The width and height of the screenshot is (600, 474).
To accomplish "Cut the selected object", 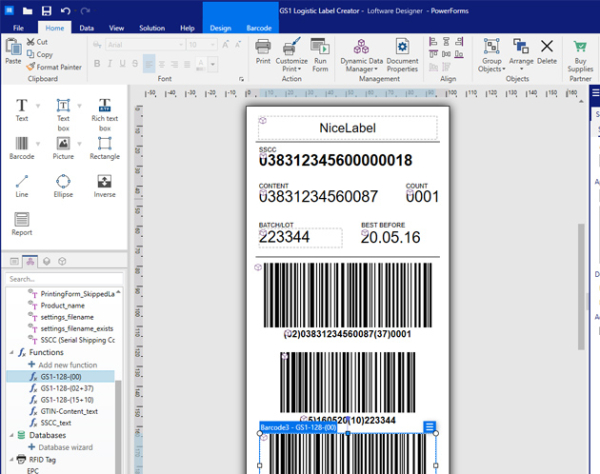I will click(x=37, y=42).
